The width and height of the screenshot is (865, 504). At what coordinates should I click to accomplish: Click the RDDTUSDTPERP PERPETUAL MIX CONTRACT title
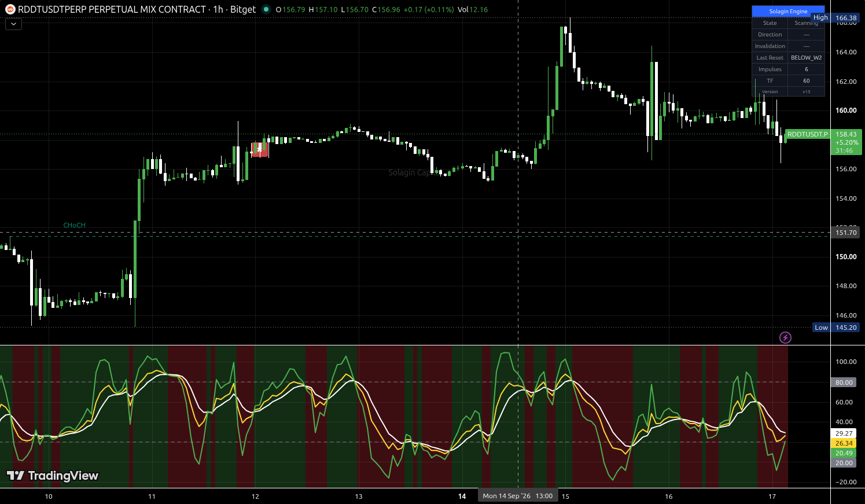[112, 9]
